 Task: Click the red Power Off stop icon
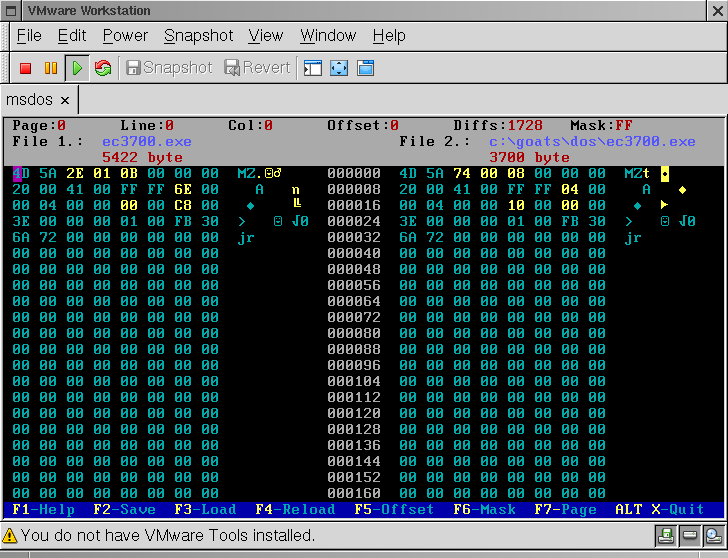[26, 68]
